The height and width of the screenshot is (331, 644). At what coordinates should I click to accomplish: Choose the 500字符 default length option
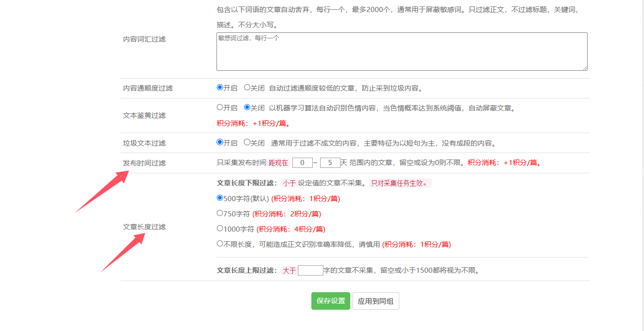click(220, 198)
